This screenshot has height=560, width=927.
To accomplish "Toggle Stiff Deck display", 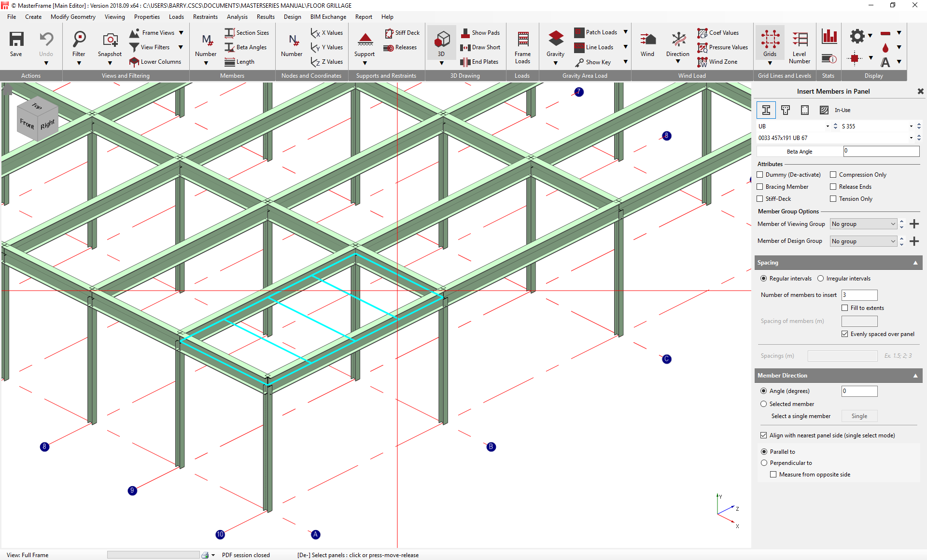I will 402,33.
